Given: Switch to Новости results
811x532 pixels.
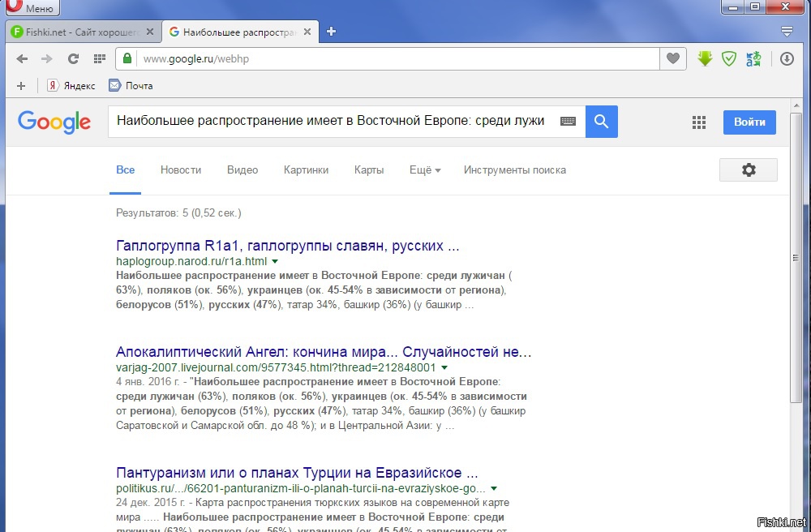Looking at the screenshot, I should point(181,170).
